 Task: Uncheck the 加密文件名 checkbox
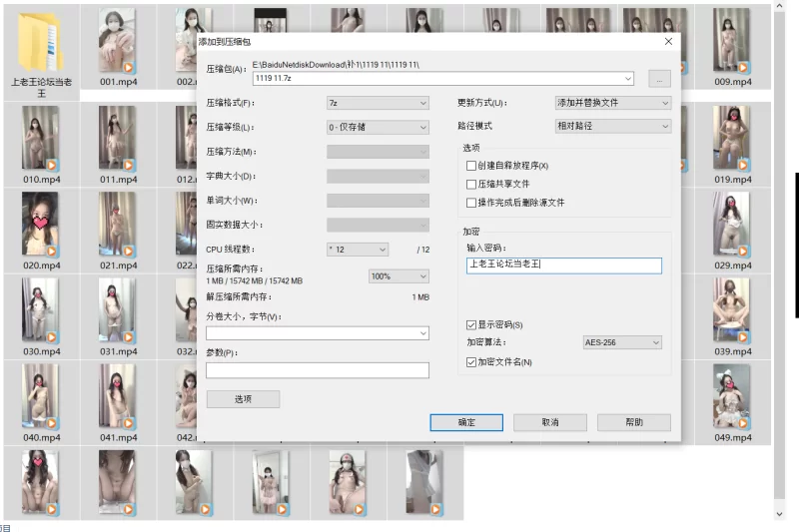coord(471,362)
